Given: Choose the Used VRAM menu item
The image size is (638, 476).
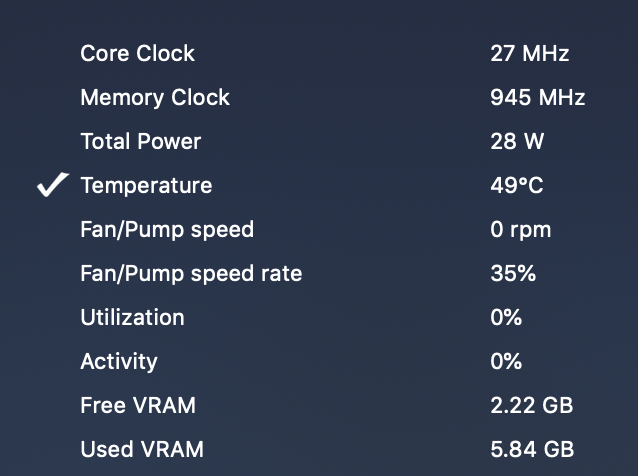Looking at the screenshot, I should point(141,450).
